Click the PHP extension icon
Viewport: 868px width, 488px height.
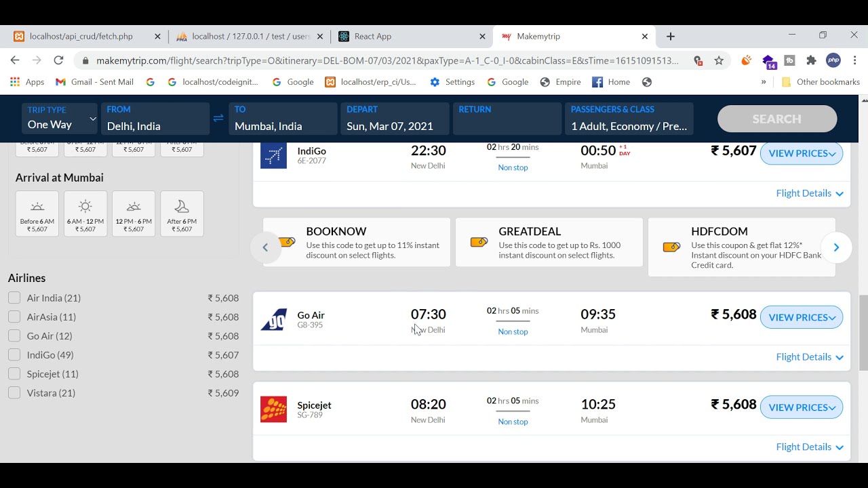pyautogui.click(x=833, y=60)
